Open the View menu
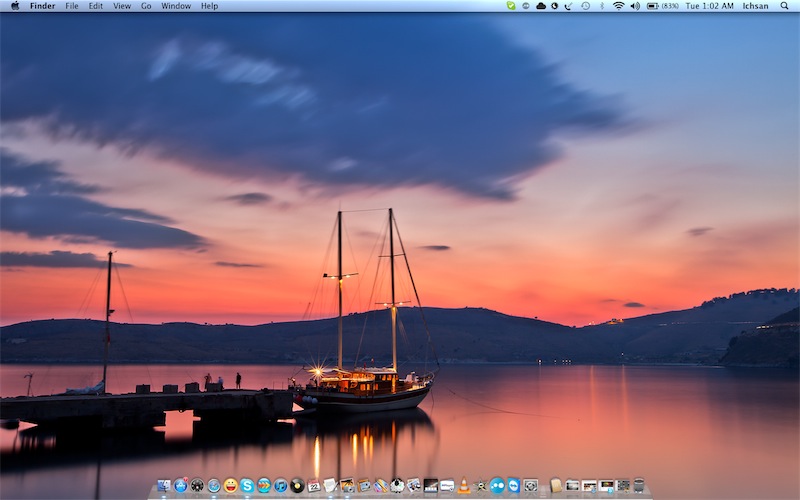The image size is (800, 500). pos(122,6)
